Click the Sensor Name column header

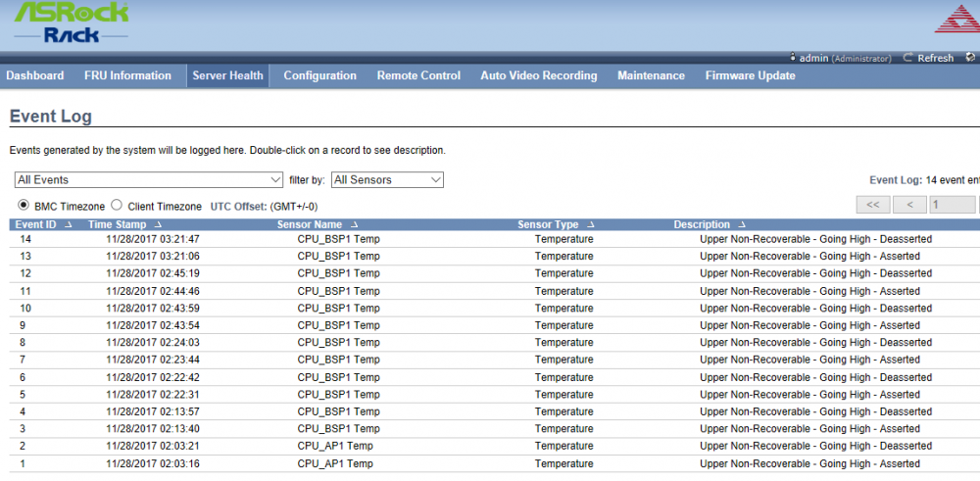310,225
